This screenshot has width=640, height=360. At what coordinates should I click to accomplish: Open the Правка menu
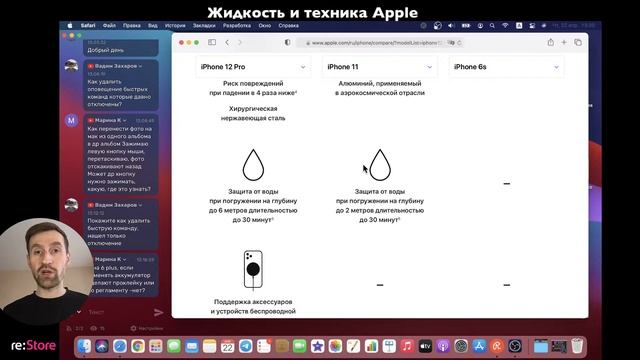pos(131,25)
